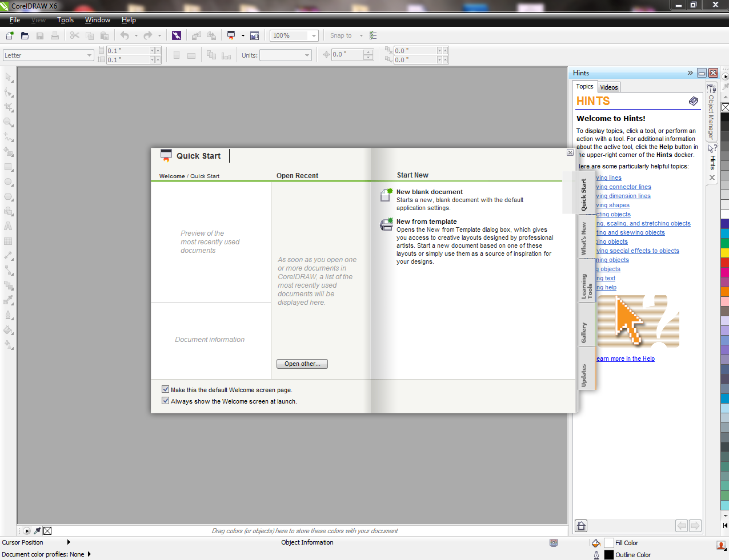
Task: Pick a red swatch from the color palette
Action: pyautogui.click(x=723, y=263)
